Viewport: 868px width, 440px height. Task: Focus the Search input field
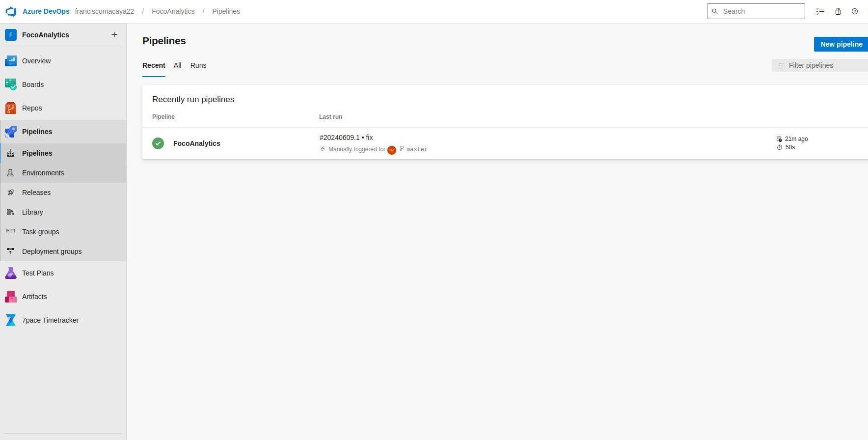point(756,11)
